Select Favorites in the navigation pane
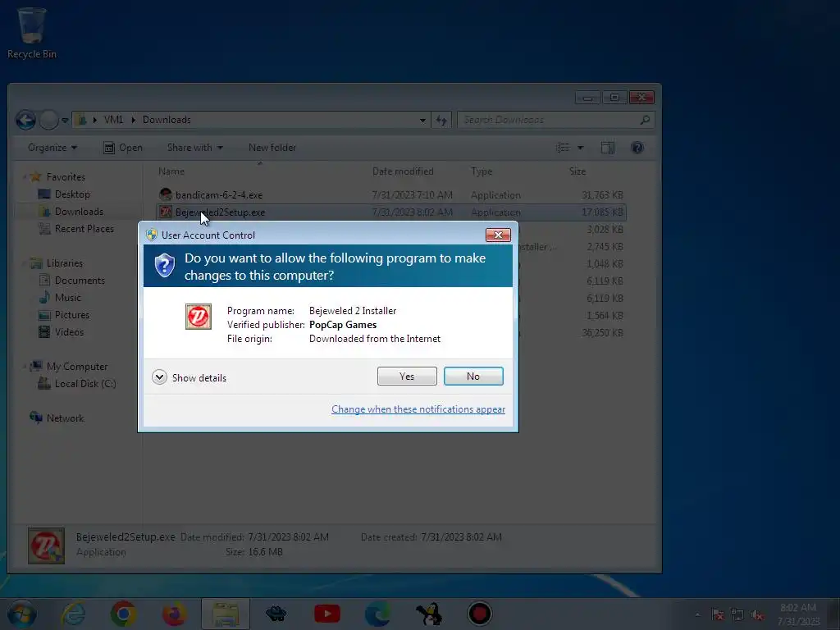This screenshot has width=840, height=630. point(66,177)
